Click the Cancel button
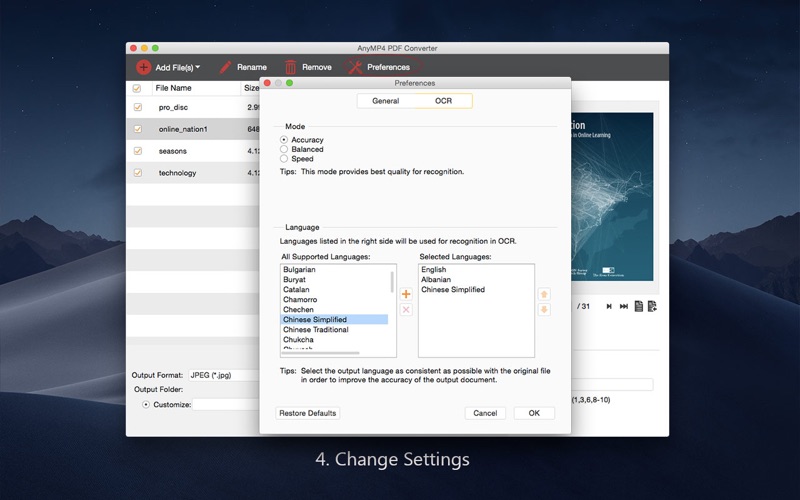The width and height of the screenshot is (800, 500). (485, 413)
